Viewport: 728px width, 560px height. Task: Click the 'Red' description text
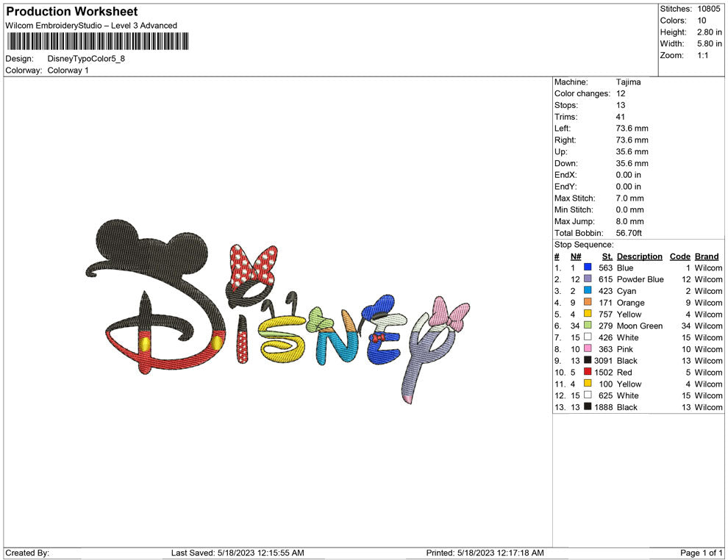point(624,372)
